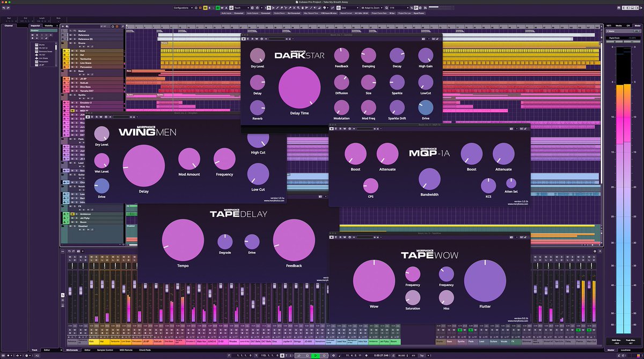Image resolution: width=644 pixels, height=359 pixels.
Task: Click the QC button in DarkStar window header
Action: click(433, 39)
